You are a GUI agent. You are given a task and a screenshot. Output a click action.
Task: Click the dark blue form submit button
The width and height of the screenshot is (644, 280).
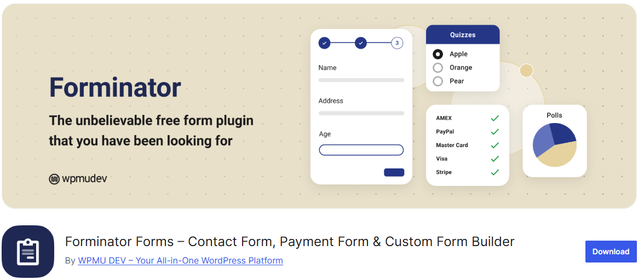[394, 173]
